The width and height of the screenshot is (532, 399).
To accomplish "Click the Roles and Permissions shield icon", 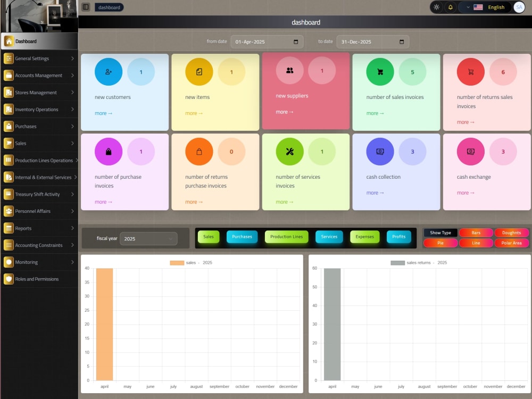I will [x=9, y=279].
